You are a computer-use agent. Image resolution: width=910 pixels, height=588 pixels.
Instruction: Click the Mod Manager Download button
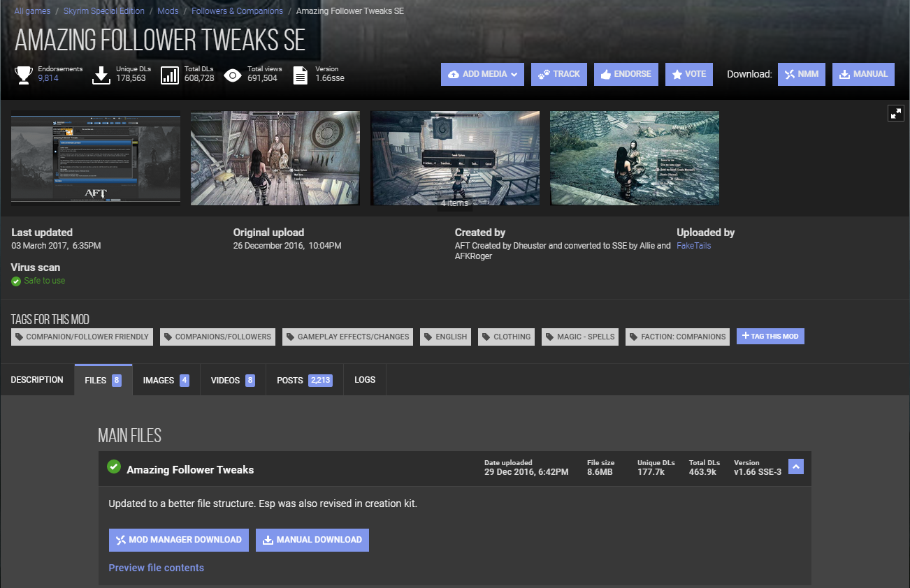[x=178, y=540]
